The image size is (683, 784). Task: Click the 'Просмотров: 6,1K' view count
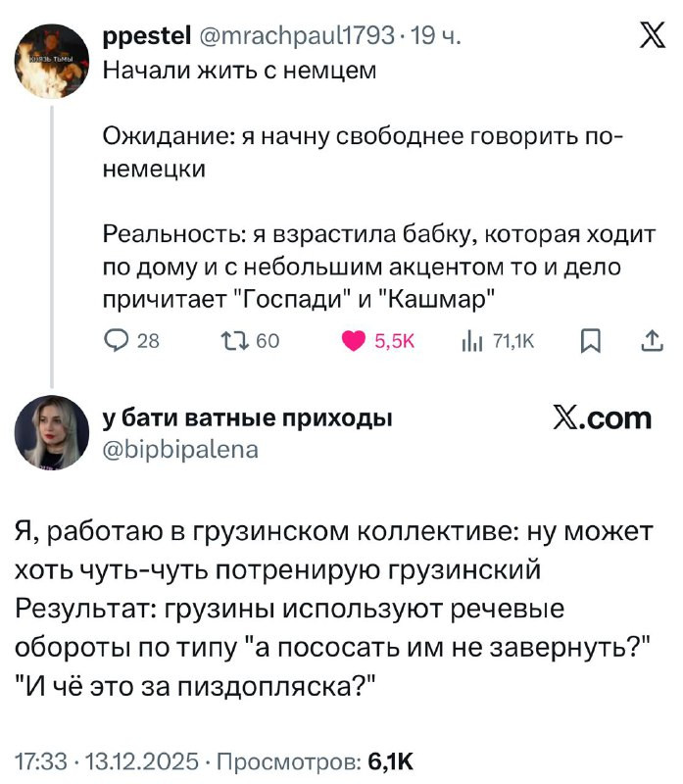[x=310, y=761]
